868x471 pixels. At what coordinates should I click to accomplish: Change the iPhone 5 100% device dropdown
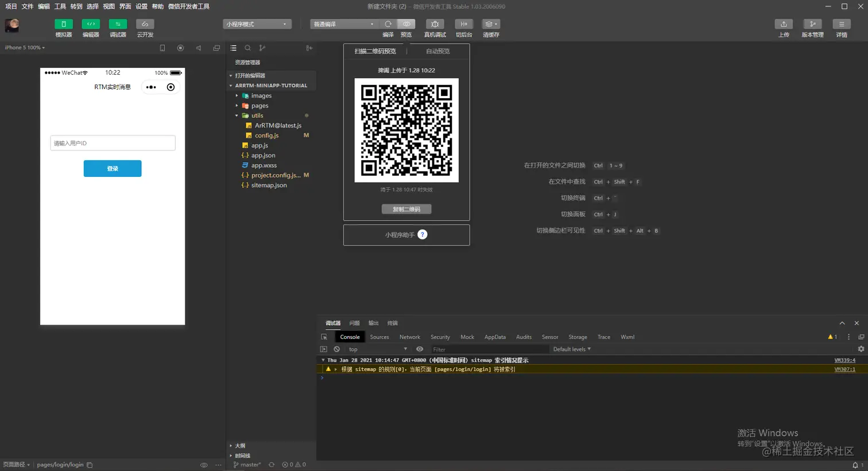pyautogui.click(x=25, y=48)
